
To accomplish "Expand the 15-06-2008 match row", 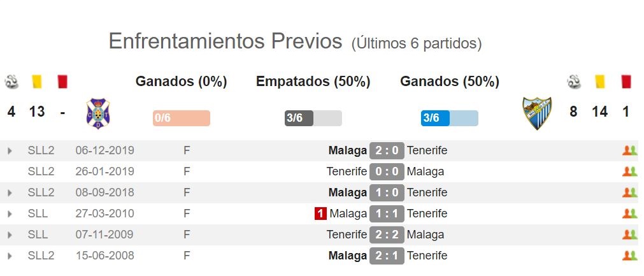I will (10, 256).
